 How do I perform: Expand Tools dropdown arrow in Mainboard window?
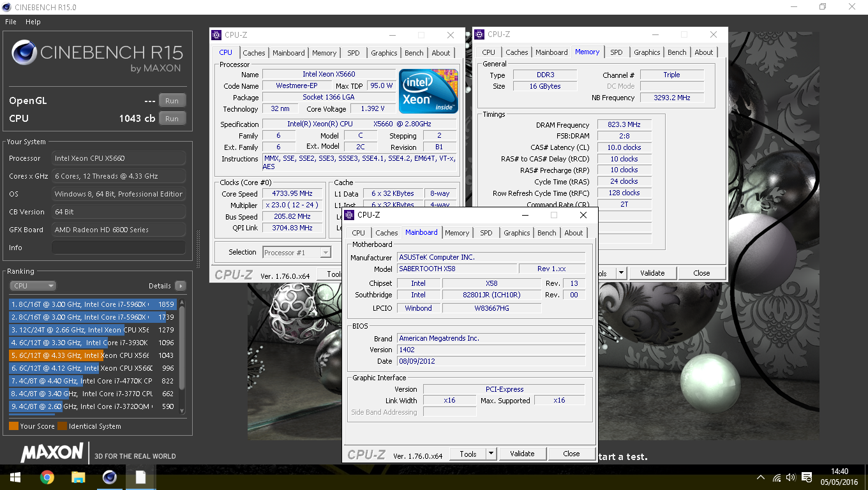click(x=491, y=454)
